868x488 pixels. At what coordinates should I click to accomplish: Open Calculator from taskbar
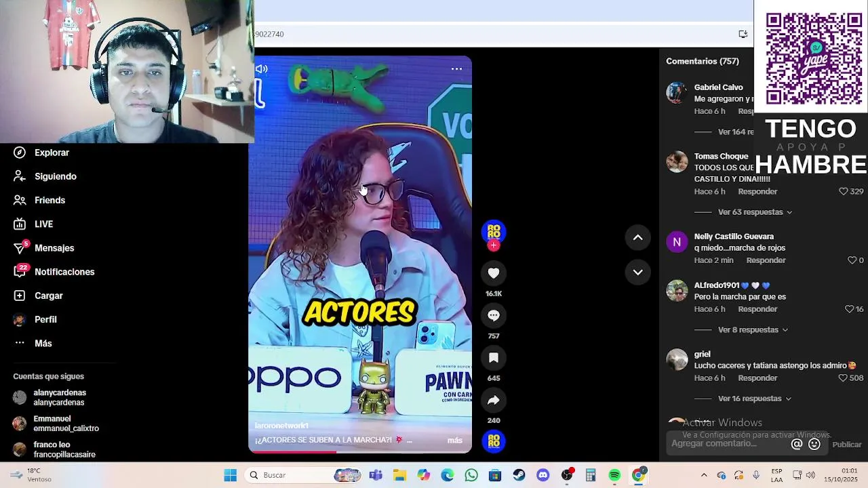point(591,475)
